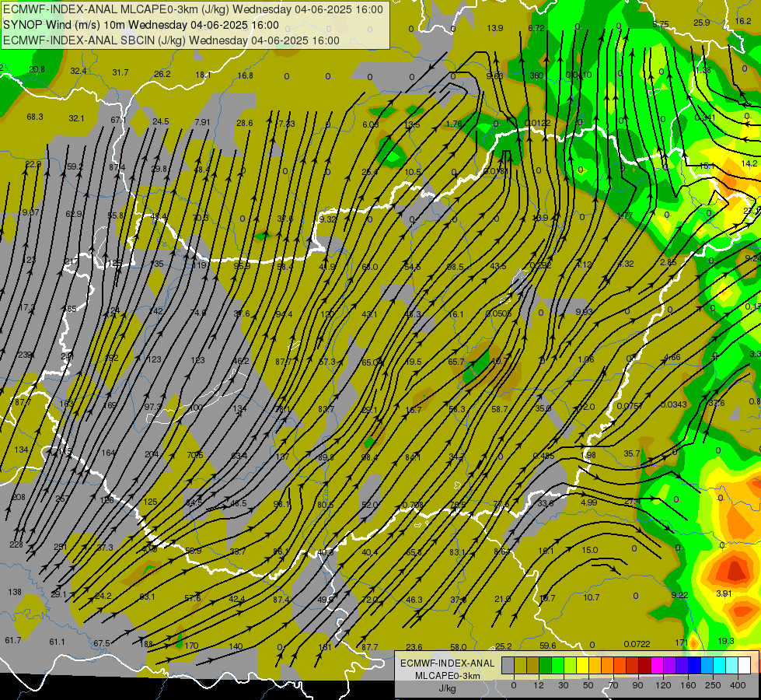
Task: Click the value 164
Action: (x=108, y=453)
